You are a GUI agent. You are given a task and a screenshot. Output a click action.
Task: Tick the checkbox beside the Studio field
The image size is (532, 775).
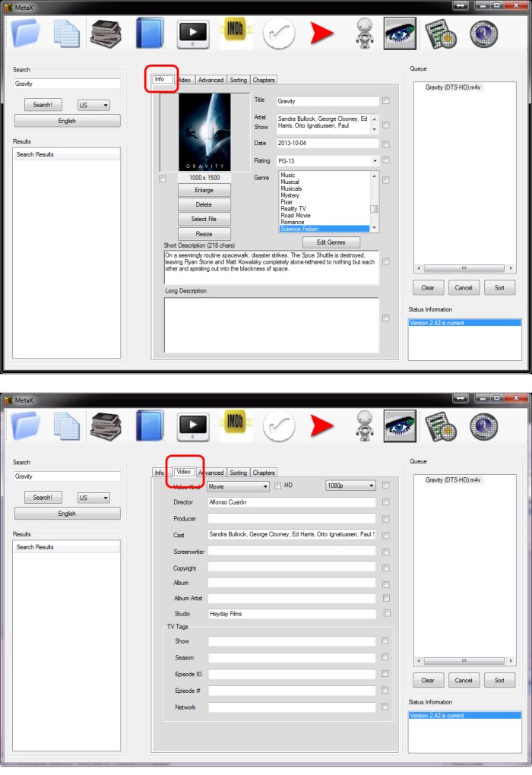pos(387,613)
